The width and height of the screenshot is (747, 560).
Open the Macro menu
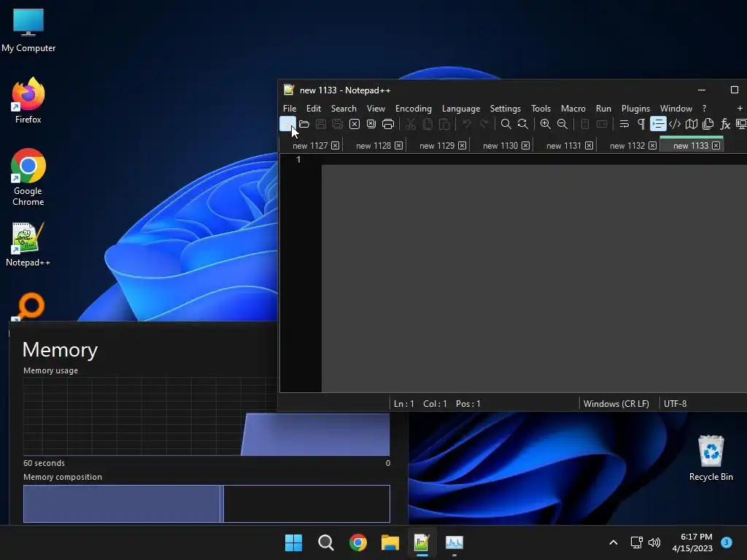coord(573,109)
